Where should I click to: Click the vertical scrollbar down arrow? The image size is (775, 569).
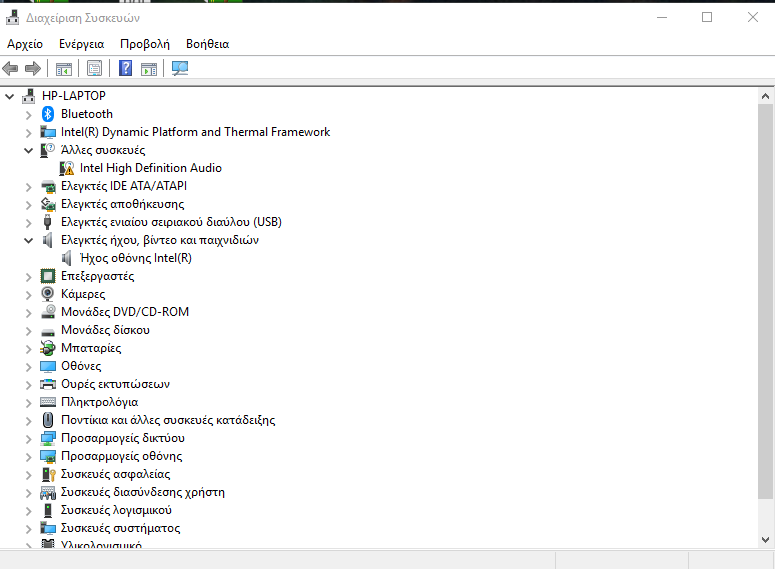766,540
